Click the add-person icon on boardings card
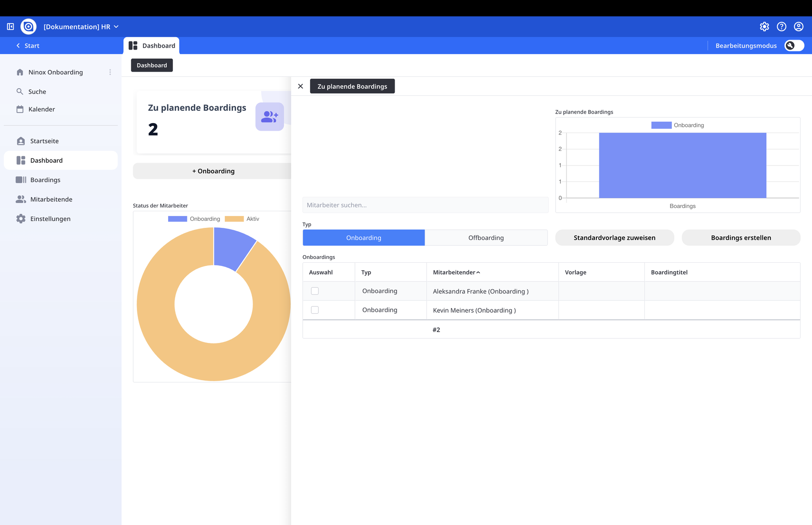The image size is (812, 525). (x=270, y=117)
